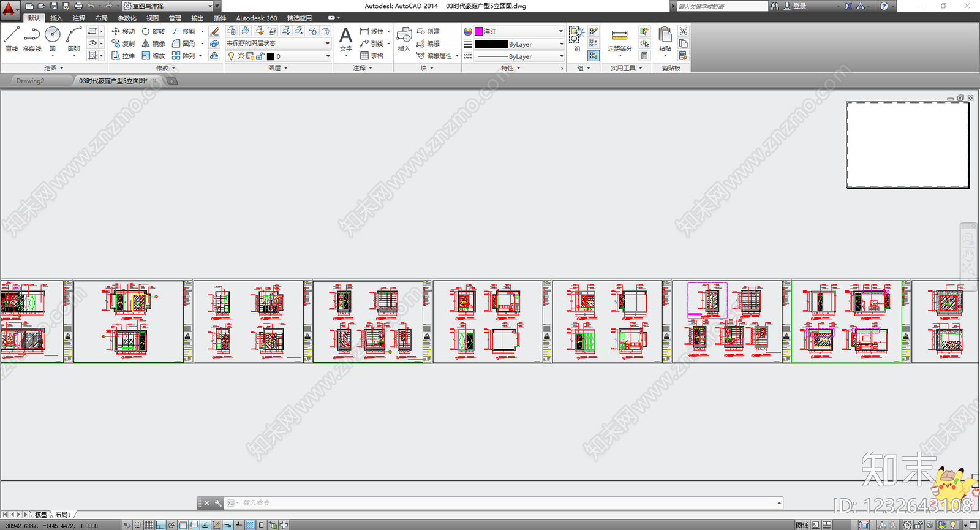This screenshot has height=530, width=980.
Task: Toggle Infer Constraints in the status bar
Action: click(127, 525)
